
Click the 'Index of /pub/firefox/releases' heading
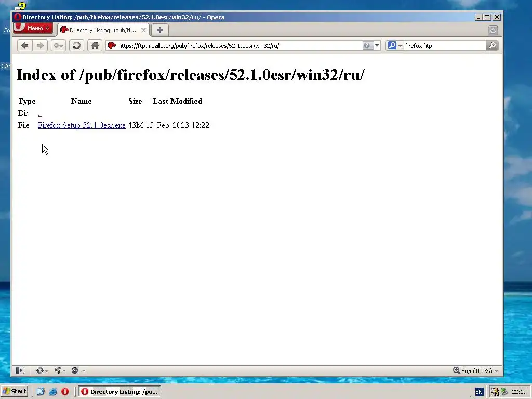point(190,75)
